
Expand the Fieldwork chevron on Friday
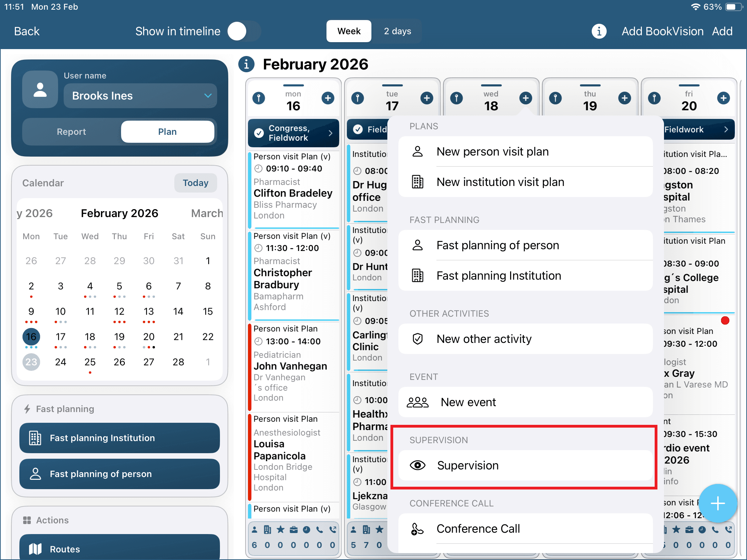click(726, 130)
